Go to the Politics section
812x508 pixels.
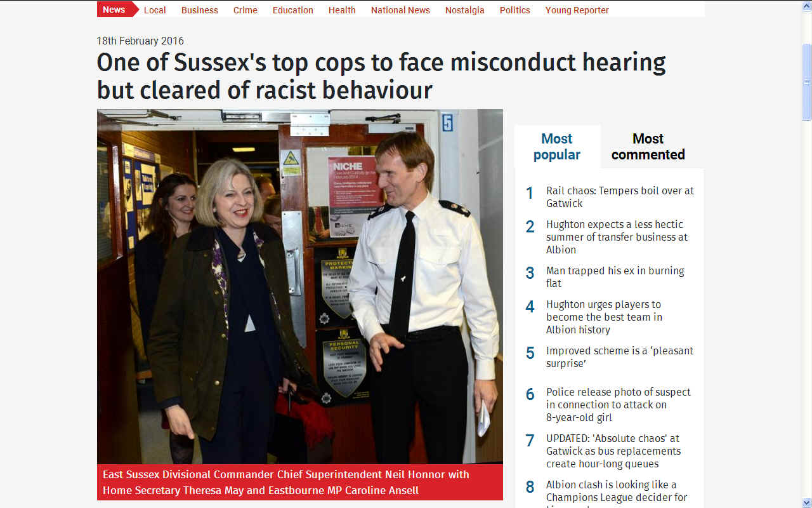coord(515,10)
